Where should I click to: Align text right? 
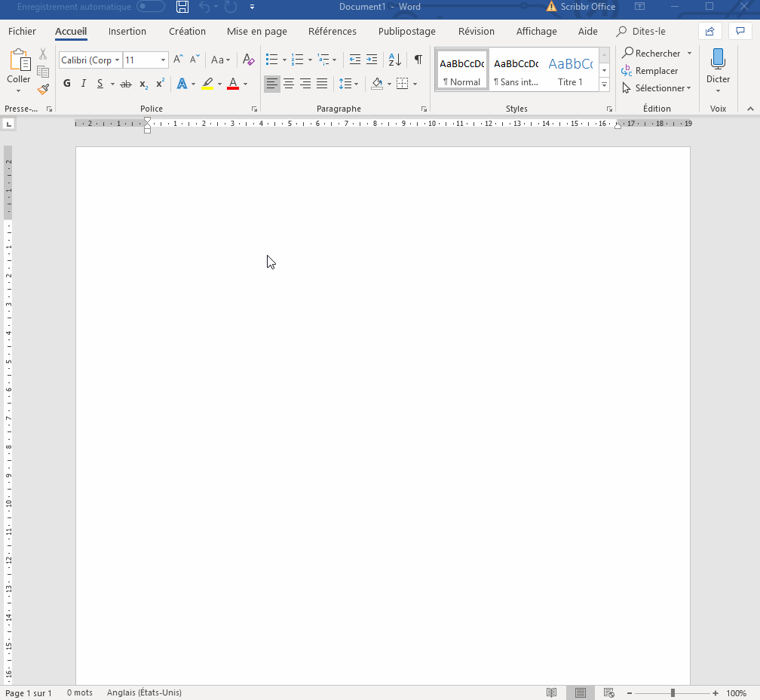(305, 84)
